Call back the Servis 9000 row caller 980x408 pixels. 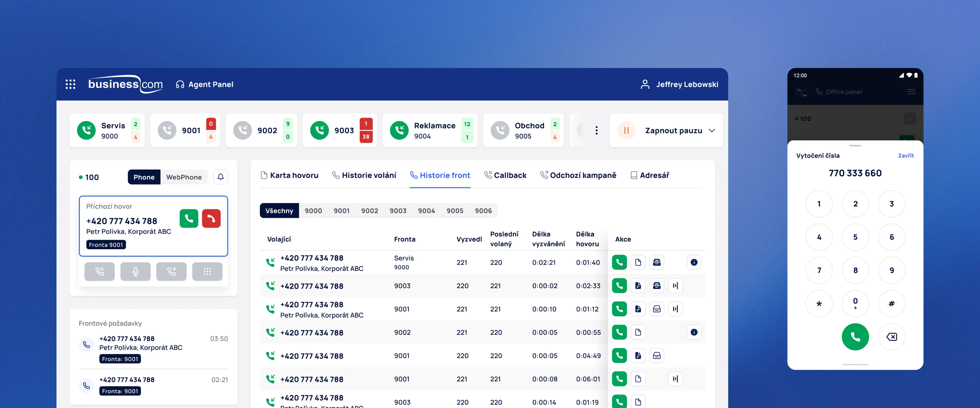[619, 262]
